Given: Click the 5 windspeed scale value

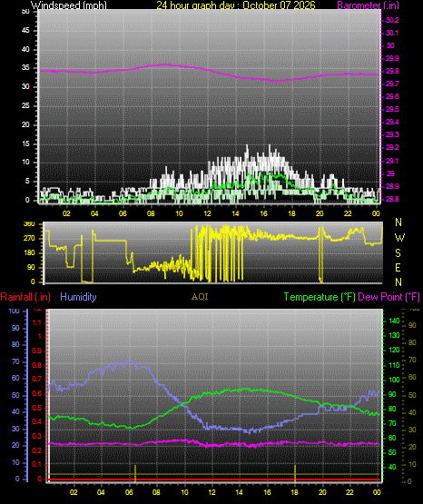Looking at the screenshot, I should click(x=27, y=182).
